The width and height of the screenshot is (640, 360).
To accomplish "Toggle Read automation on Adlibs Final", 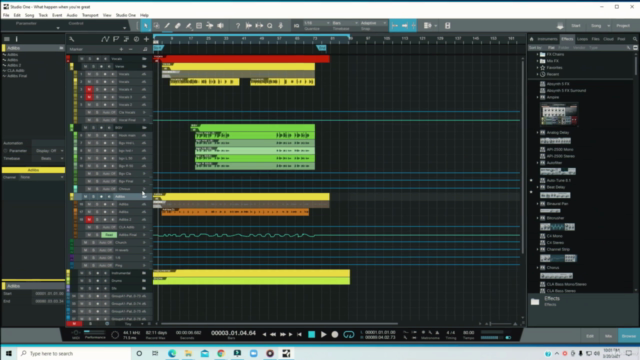I will pos(109,235).
